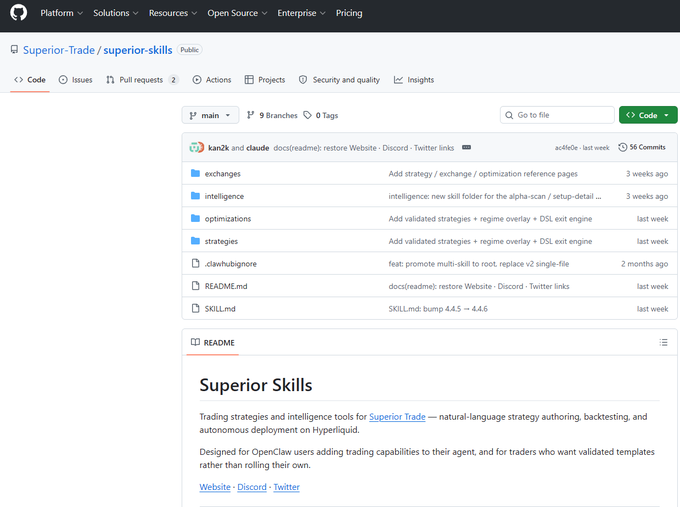This screenshot has height=507, width=680.
Task: Open the strategies folder
Action: [x=221, y=242]
